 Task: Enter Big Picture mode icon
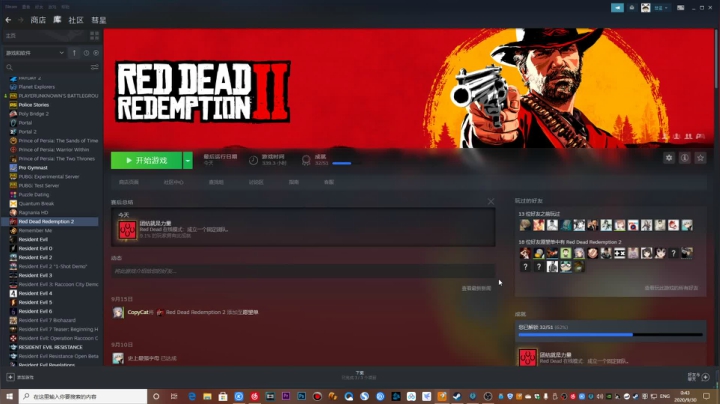pyautogui.click(x=681, y=8)
